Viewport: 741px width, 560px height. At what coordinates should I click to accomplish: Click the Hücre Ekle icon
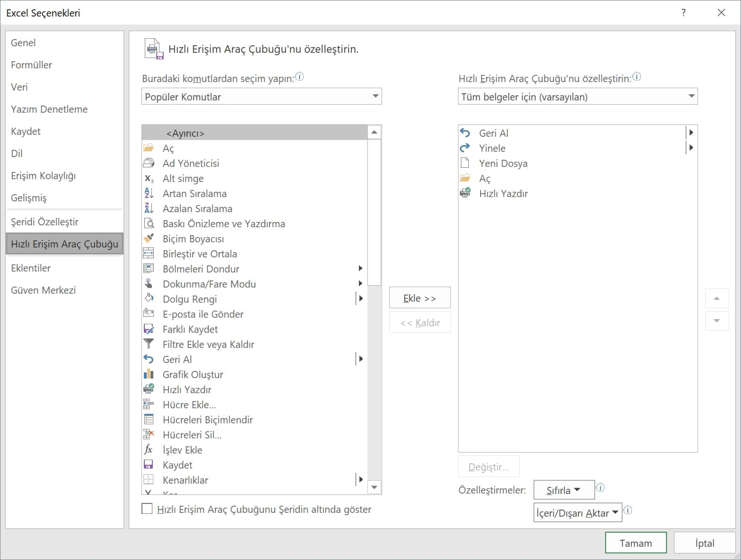tap(149, 404)
